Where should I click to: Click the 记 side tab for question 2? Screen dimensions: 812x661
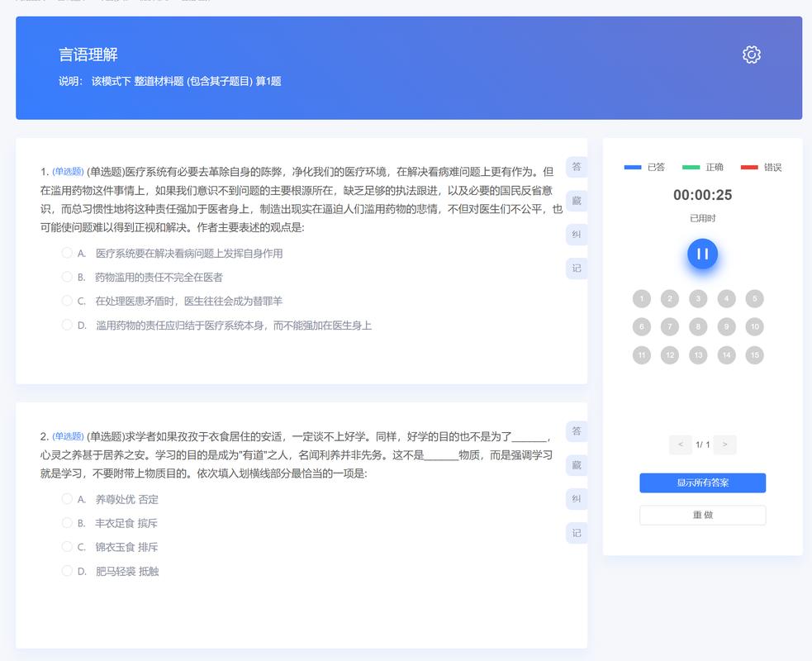click(x=577, y=533)
